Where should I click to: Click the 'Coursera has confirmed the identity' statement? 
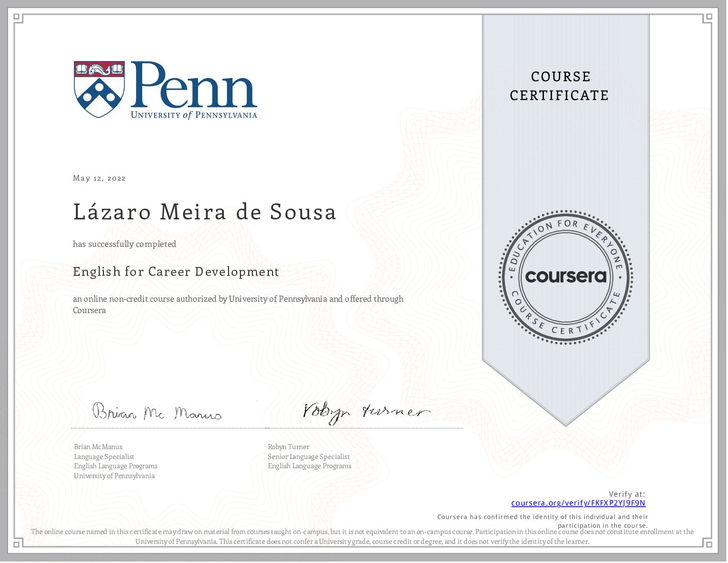point(543,521)
